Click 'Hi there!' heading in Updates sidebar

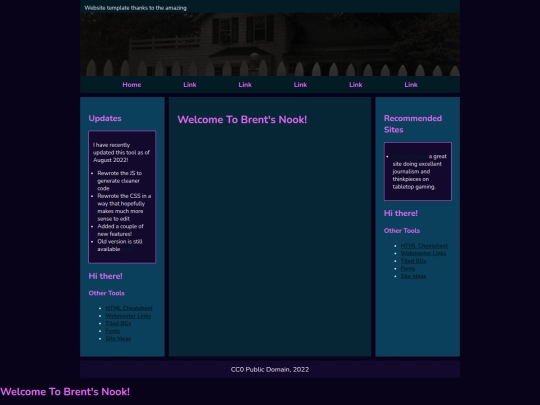(105, 276)
